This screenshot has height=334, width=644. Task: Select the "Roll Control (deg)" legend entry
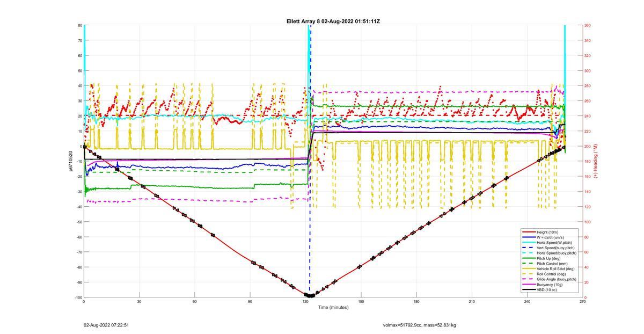pyautogui.click(x=552, y=274)
